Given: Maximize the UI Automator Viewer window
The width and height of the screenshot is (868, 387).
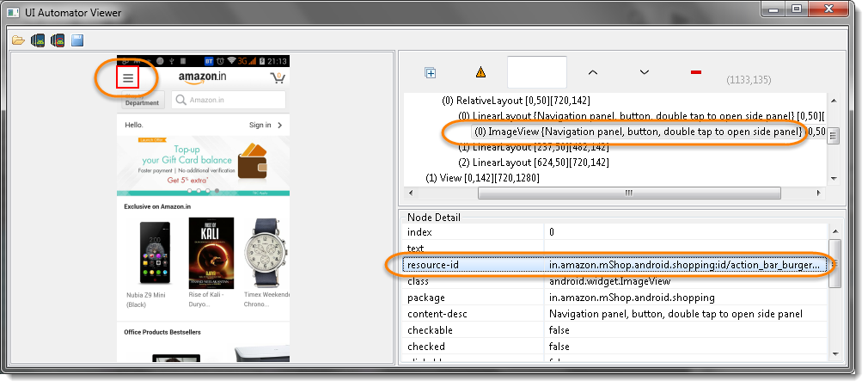Looking at the screenshot, I should (797, 9).
